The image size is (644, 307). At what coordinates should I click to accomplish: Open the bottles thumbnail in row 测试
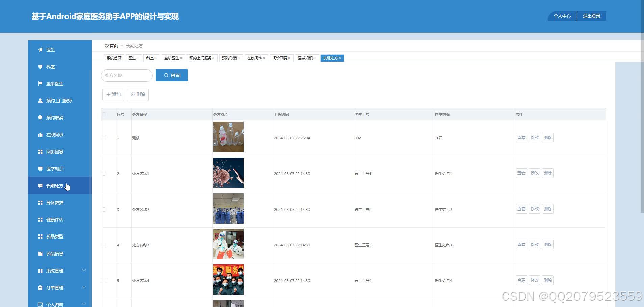tap(229, 137)
